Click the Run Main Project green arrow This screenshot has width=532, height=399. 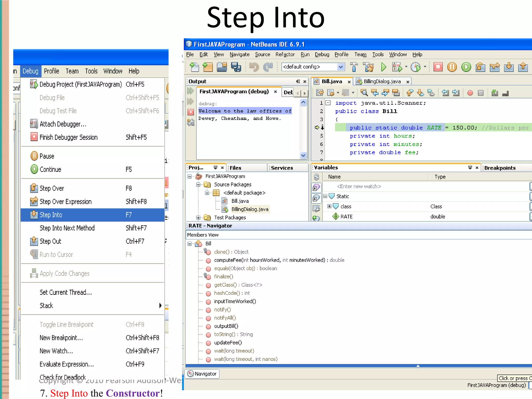[383, 67]
